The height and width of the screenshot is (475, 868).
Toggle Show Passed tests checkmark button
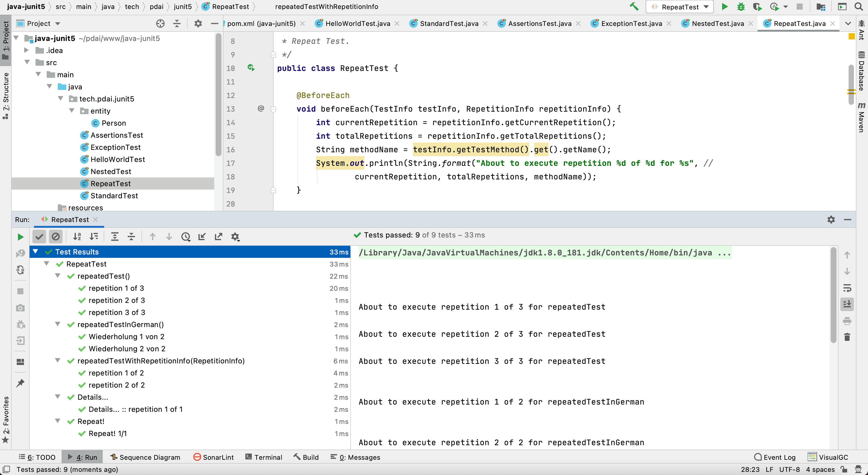(39, 237)
